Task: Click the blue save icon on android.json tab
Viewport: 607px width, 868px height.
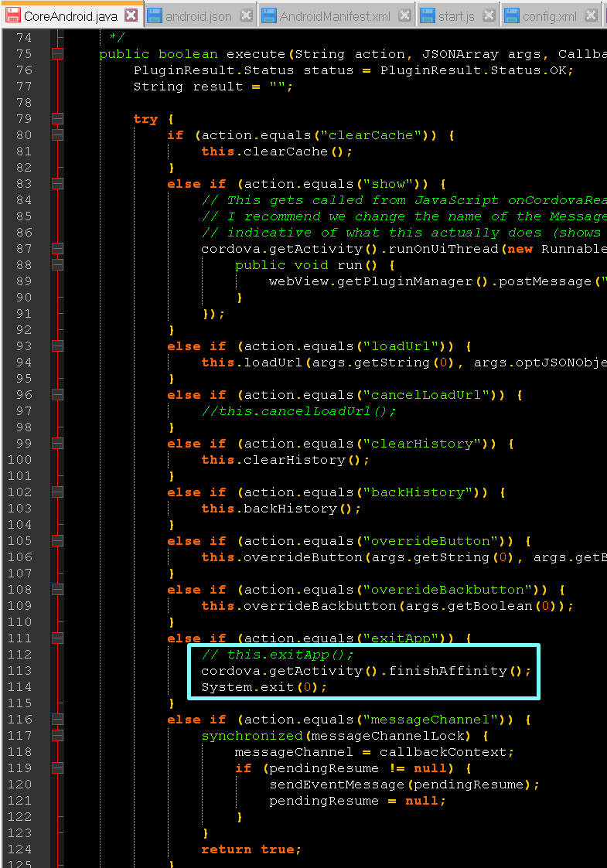Action: click(x=154, y=15)
